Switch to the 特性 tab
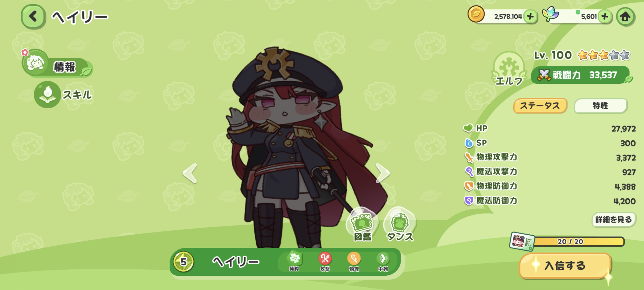The image size is (644, 290). coord(601,106)
